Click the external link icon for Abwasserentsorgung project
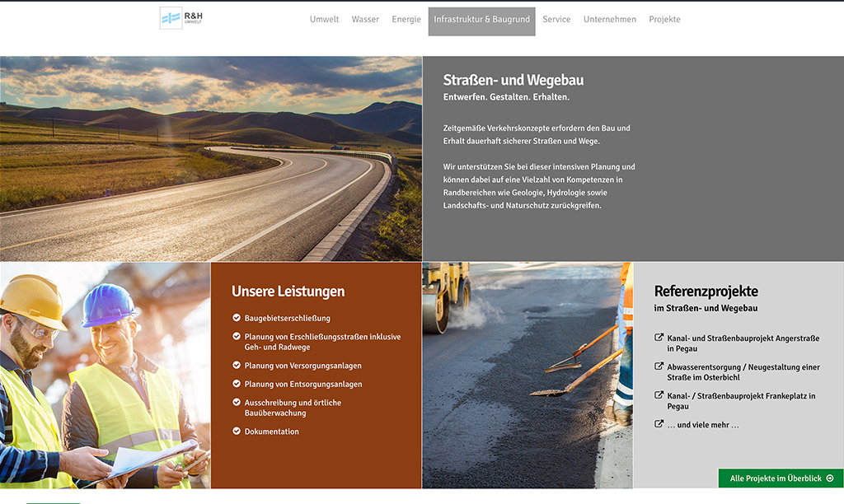This screenshot has width=844, height=504. pos(659,366)
